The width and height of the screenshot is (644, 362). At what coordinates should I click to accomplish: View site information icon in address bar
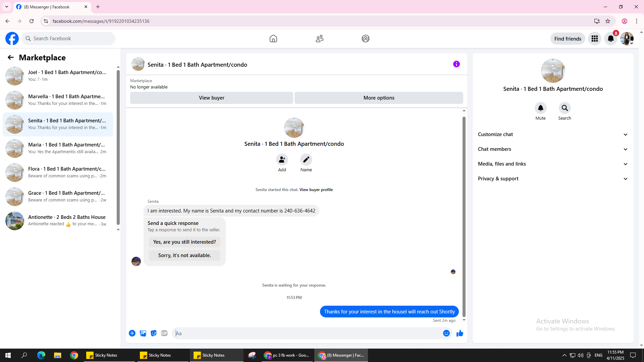(x=46, y=21)
